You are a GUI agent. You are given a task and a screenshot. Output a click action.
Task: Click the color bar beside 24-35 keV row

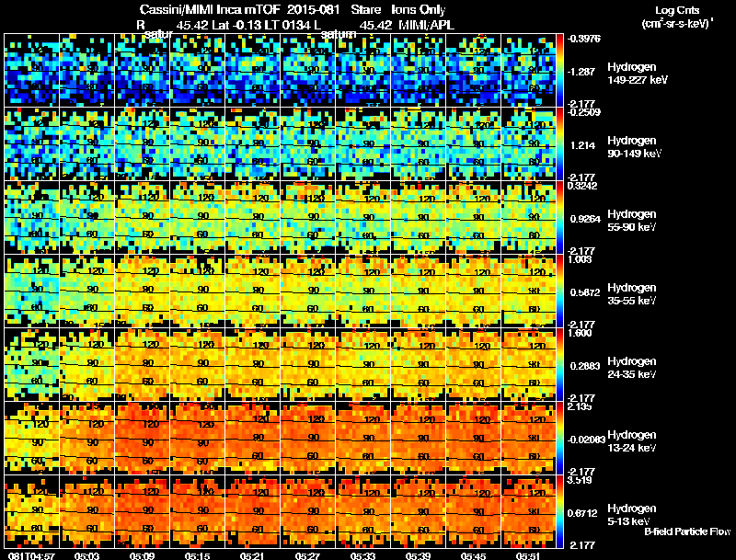coord(559,365)
